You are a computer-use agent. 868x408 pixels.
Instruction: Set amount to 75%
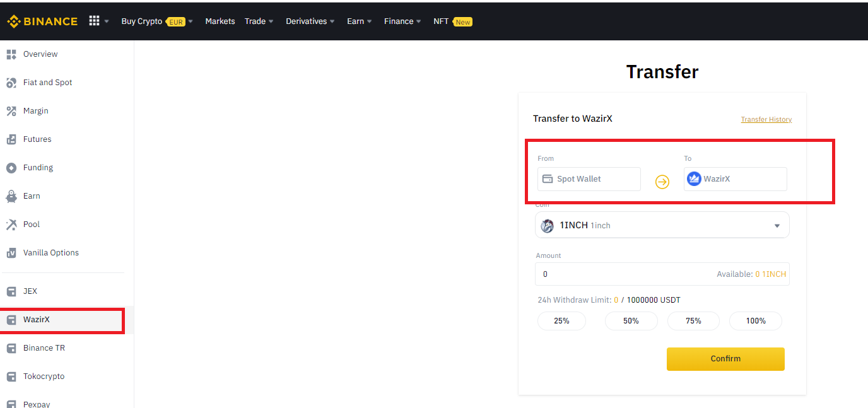(693, 321)
